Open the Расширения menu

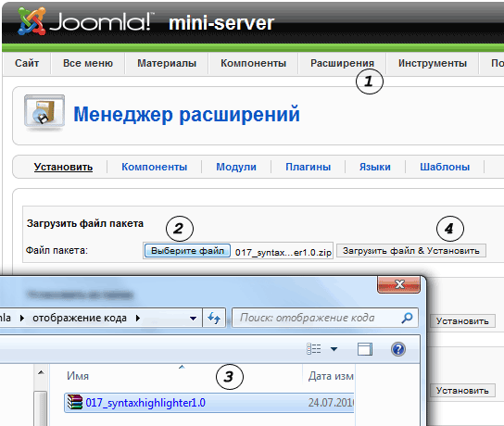[x=342, y=63]
